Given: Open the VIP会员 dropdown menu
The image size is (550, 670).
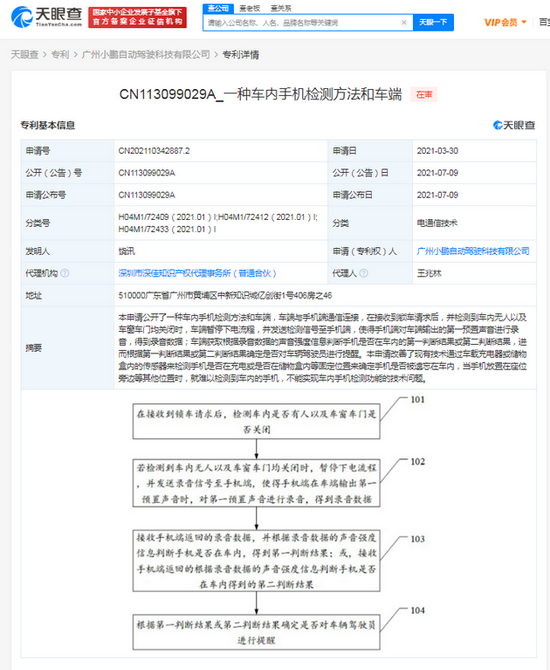Looking at the screenshot, I should click(505, 22).
